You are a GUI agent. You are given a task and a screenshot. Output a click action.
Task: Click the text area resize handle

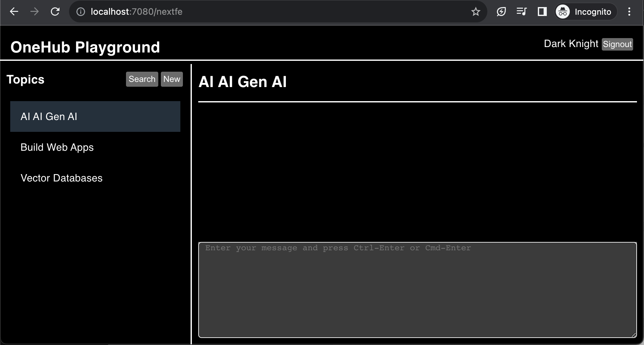click(633, 335)
